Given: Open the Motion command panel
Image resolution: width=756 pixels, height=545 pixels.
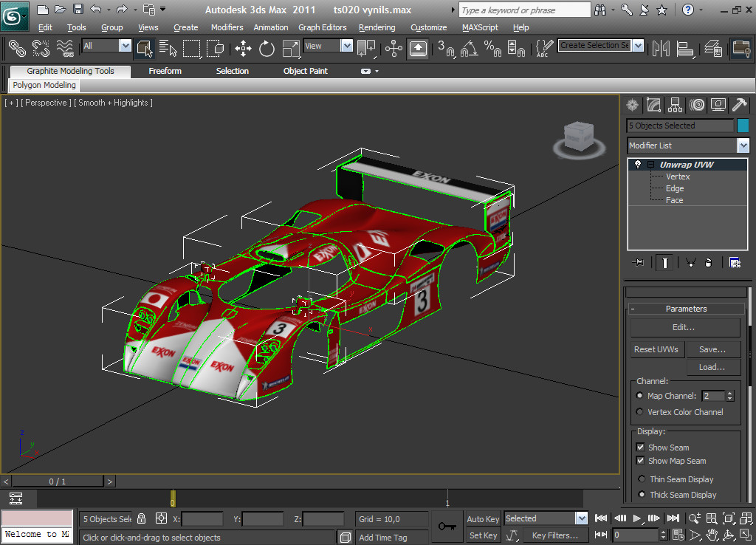Looking at the screenshot, I should [x=697, y=105].
